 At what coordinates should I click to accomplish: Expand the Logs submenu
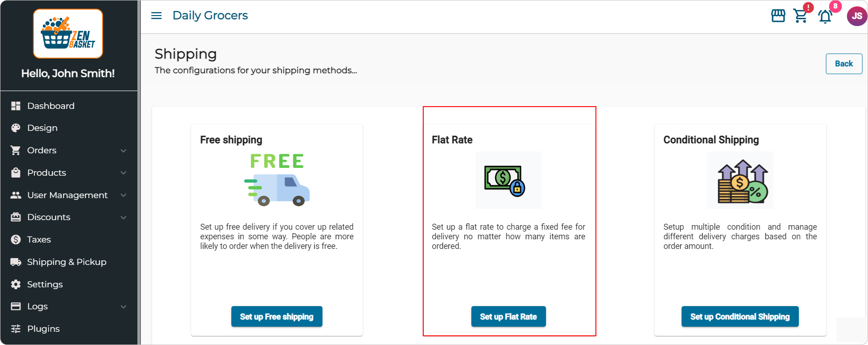[x=123, y=307]
